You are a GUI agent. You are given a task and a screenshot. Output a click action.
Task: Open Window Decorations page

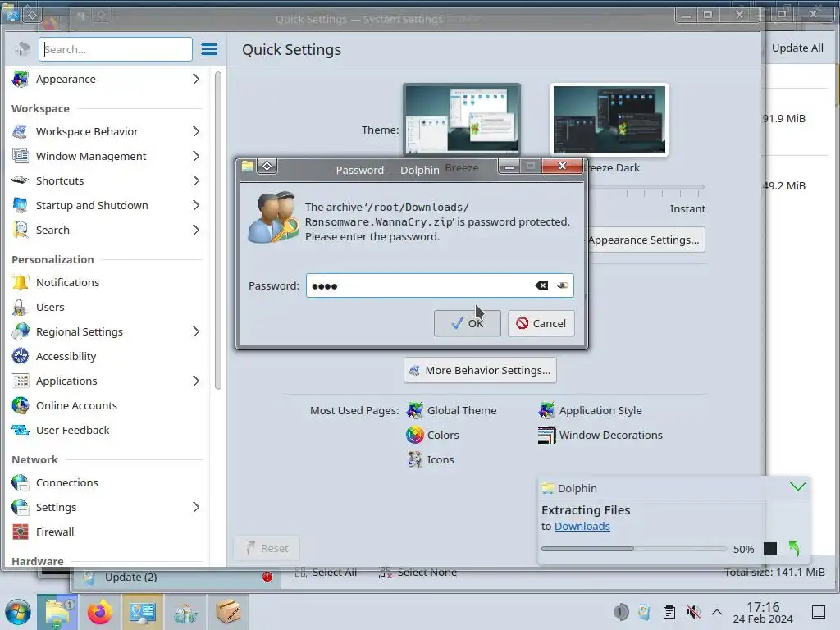(600, 435)
